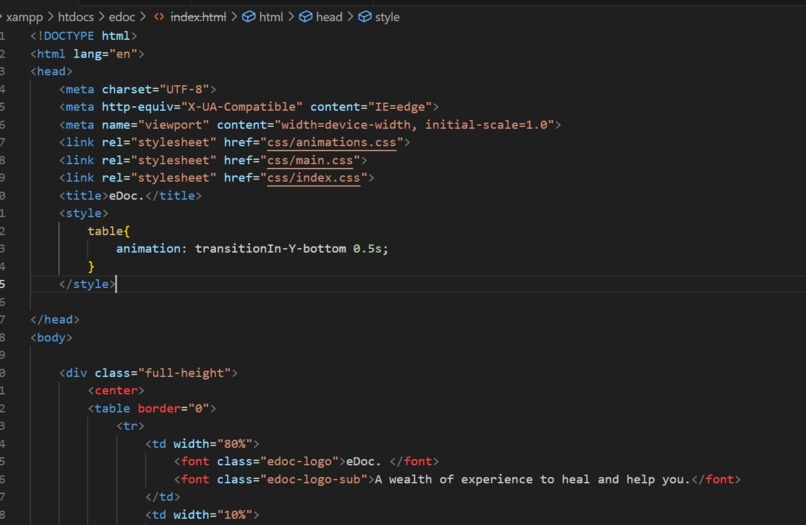Click the head symbol in breadcrumb
Image resolution: width=806 pixels, height=525 pixels.
click(329, 17)
